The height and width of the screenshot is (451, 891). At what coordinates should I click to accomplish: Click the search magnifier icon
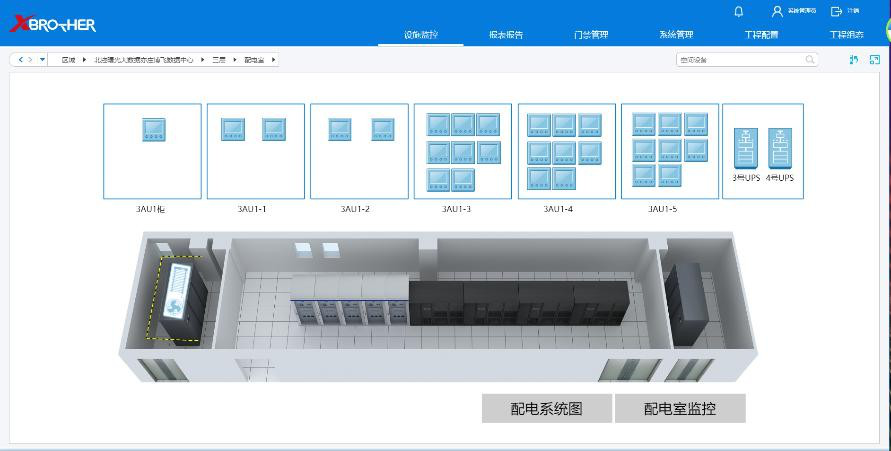pos(810,60)
